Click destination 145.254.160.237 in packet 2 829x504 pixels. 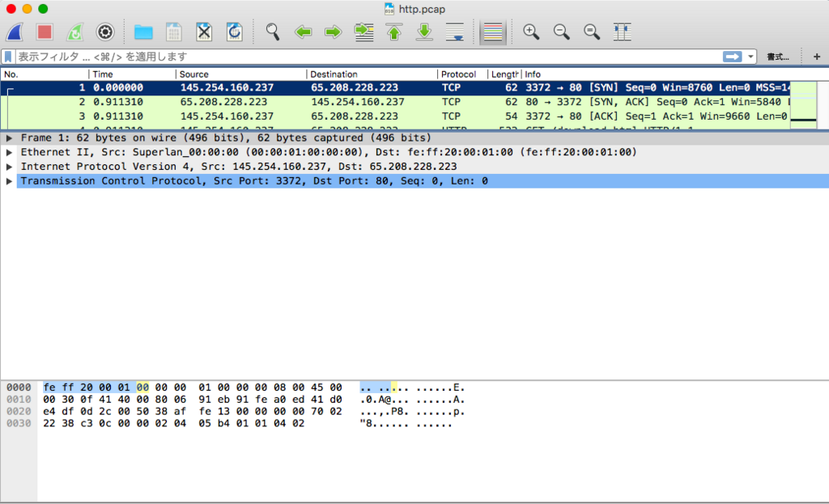[x=357, y=102]
